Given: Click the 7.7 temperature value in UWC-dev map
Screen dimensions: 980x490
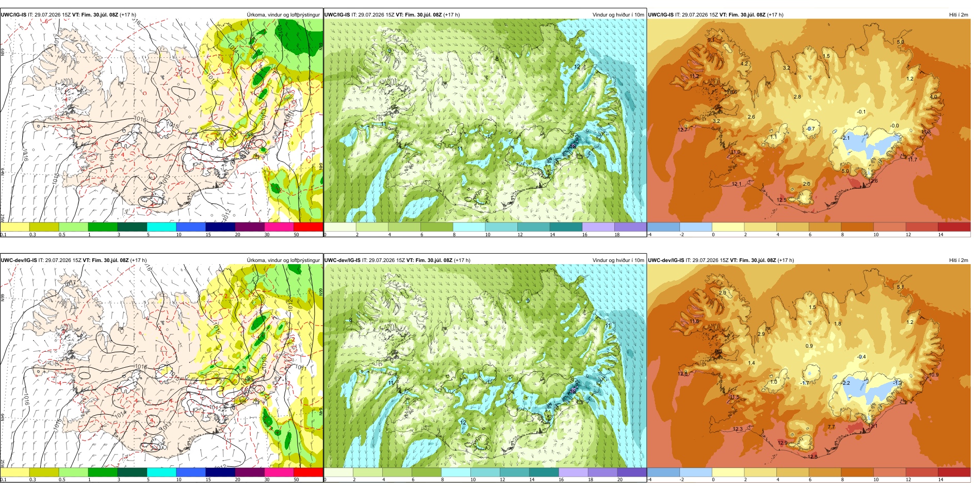Looking at the screenshot, I should 831,427.
